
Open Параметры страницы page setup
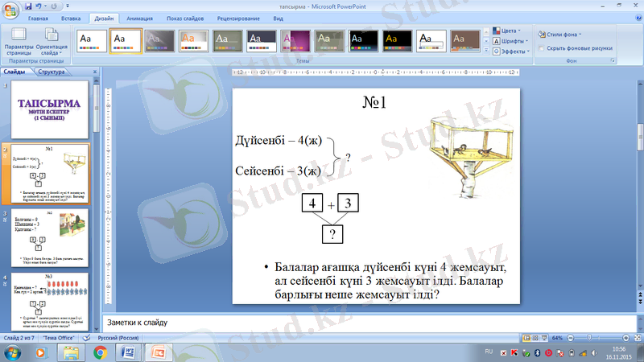(x=19, y=42)
